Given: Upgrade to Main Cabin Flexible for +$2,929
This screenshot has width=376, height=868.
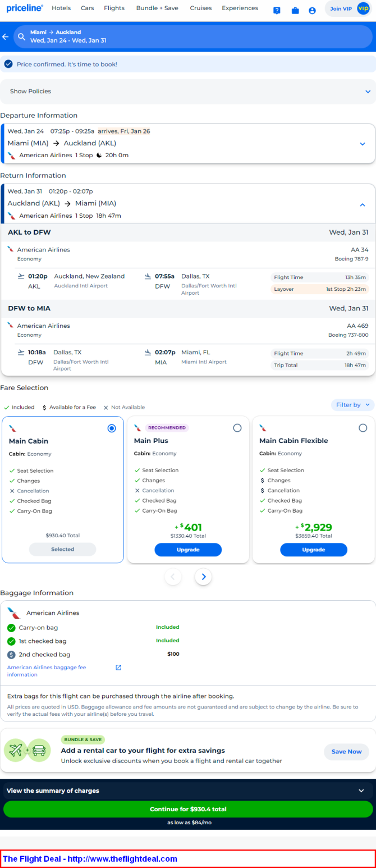Looking at the screenshot, I should (x=314, y=550).
